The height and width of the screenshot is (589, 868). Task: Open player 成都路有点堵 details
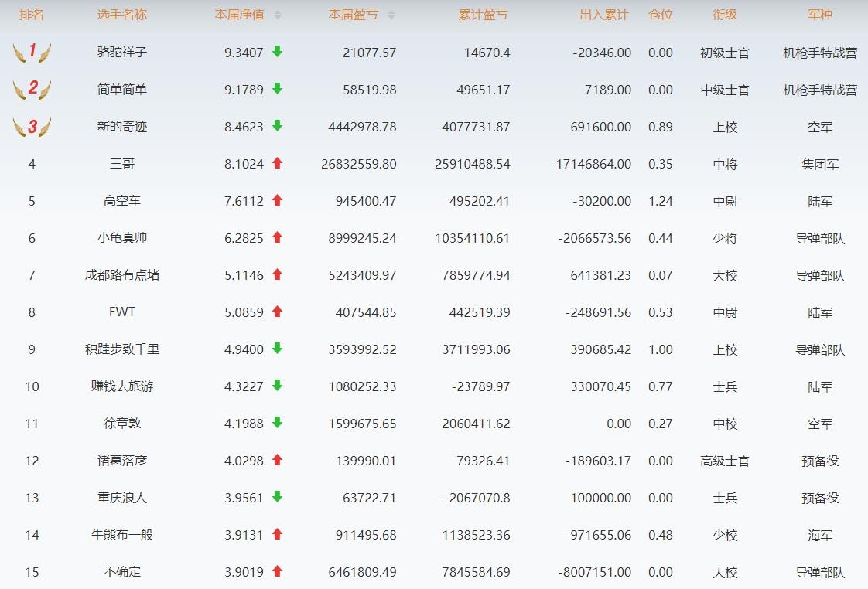[122, 275]
